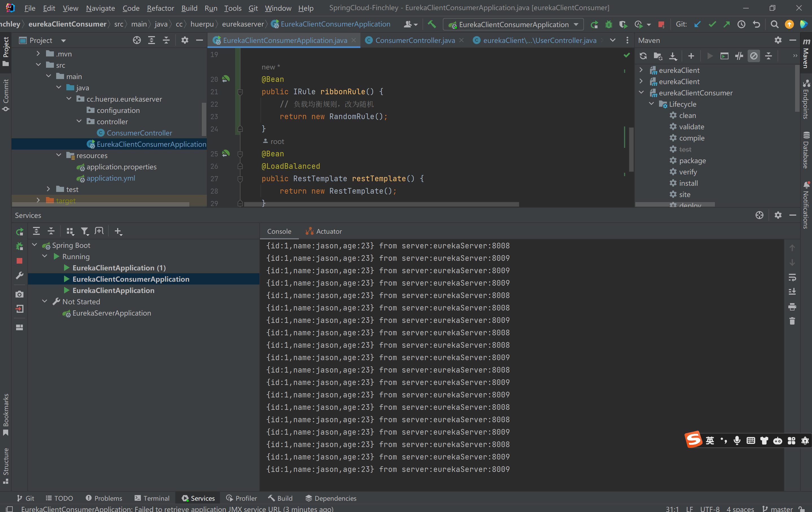Add service with plus icon in Services

118,231
